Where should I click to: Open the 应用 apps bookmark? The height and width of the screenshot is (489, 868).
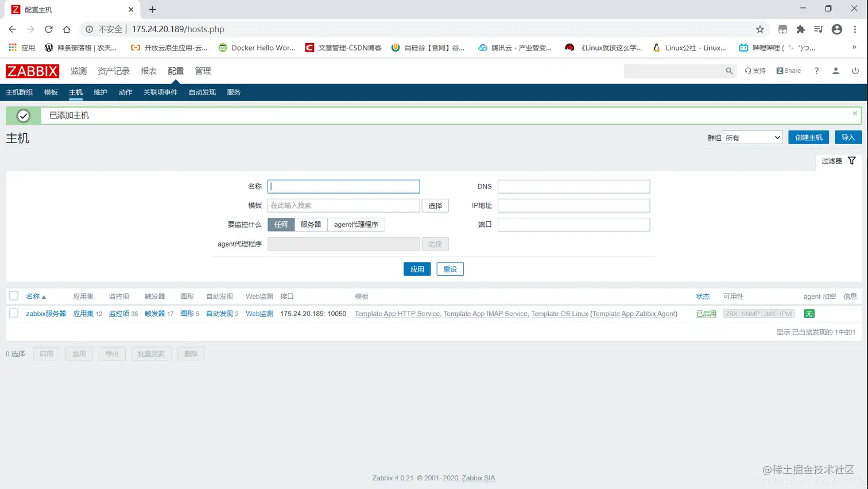coord(22,48)
